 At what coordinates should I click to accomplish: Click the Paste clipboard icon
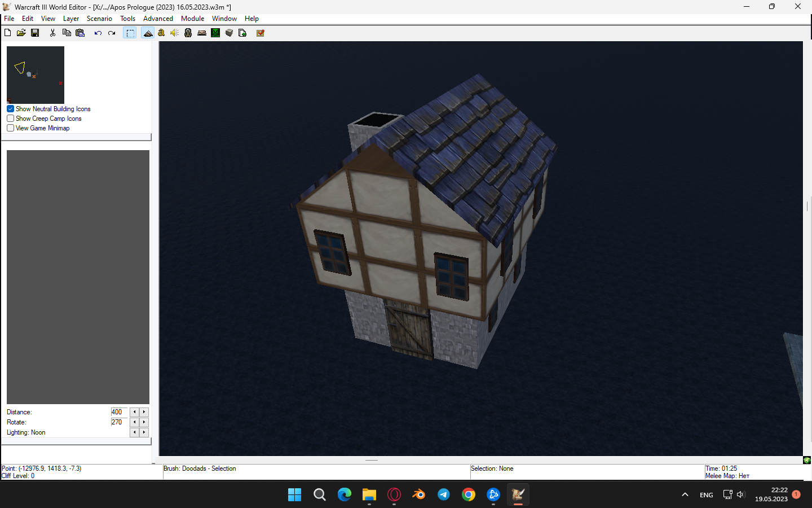80,33
